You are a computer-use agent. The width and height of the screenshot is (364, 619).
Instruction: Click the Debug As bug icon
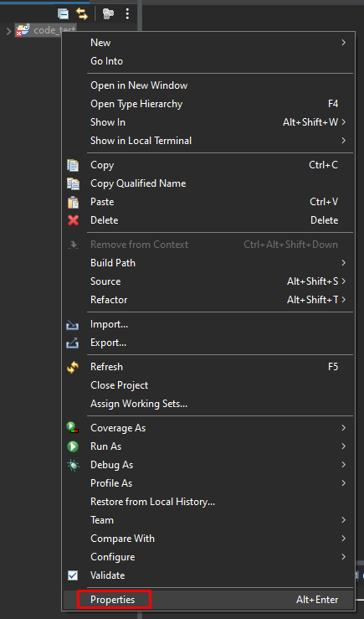coord(73,465)
